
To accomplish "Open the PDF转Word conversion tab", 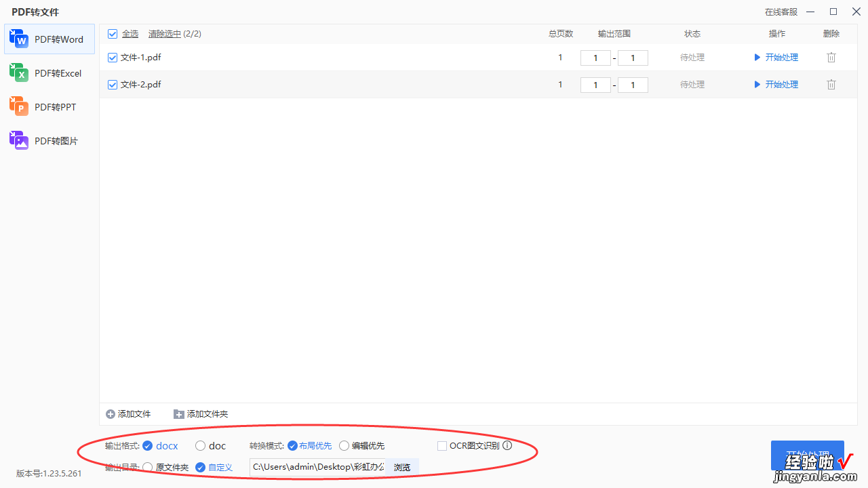I will tap(50, 39).
